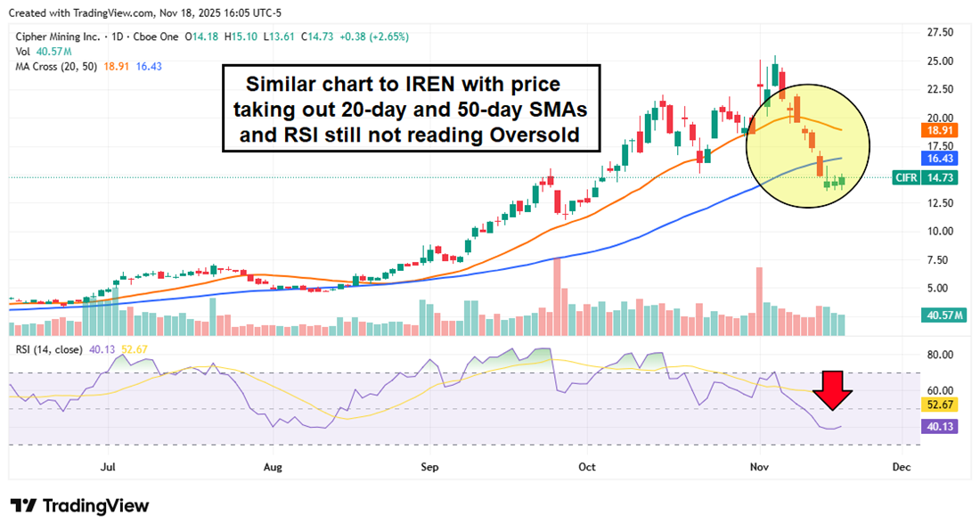Click the red down arrow on the RSI panel

tap(831, 392)
